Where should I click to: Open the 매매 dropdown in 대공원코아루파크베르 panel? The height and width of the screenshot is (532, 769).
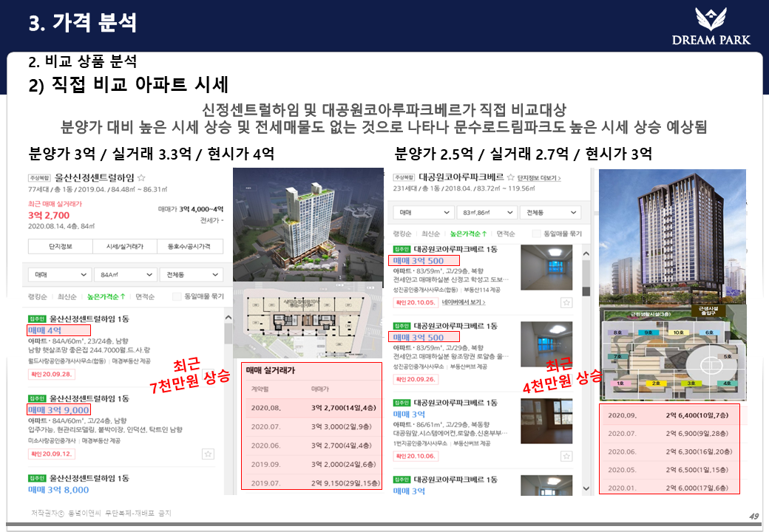[x=424, y=213]
